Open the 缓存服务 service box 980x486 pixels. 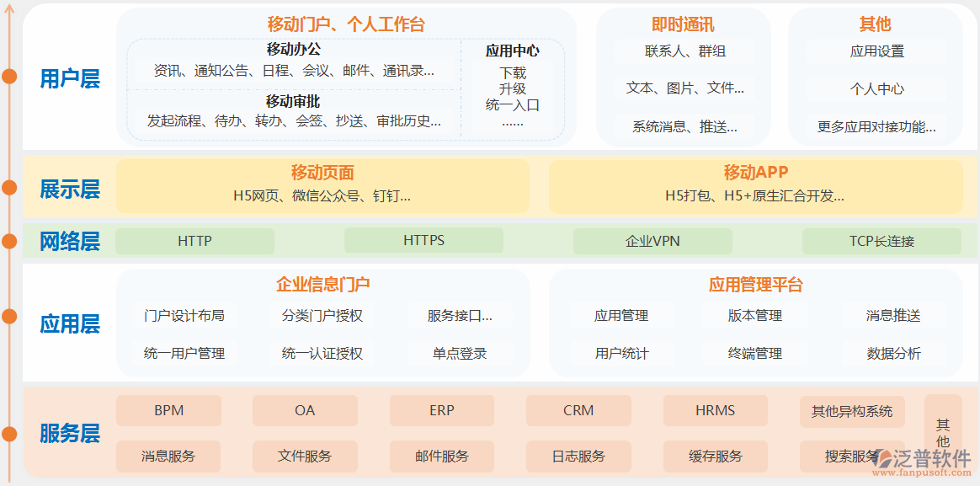click(x=714, y=457)
